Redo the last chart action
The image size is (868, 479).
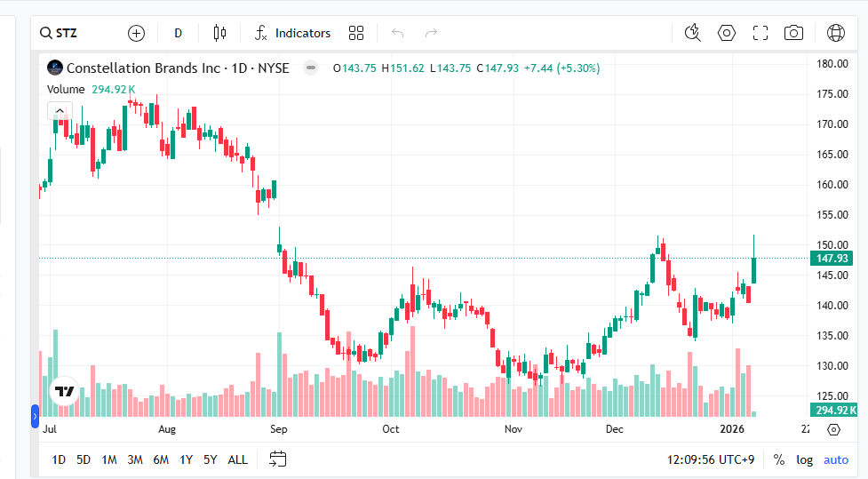click(431, 33)
